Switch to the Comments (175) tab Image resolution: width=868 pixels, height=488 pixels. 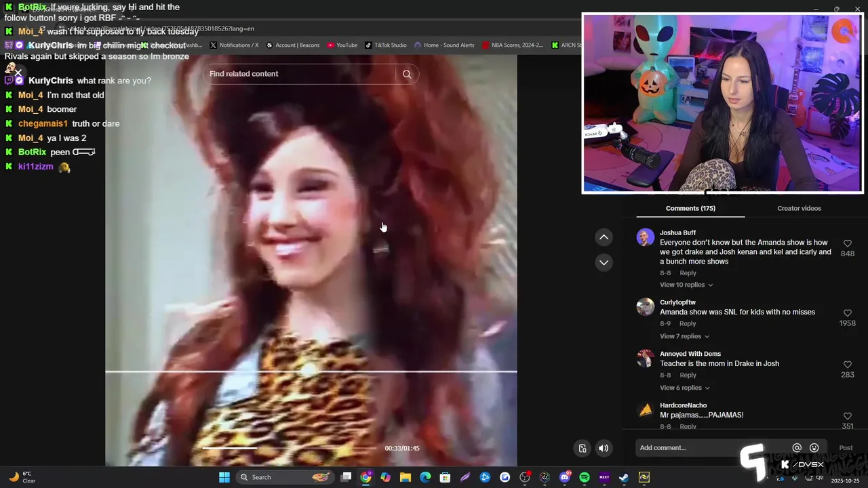(x=690, y=208)
